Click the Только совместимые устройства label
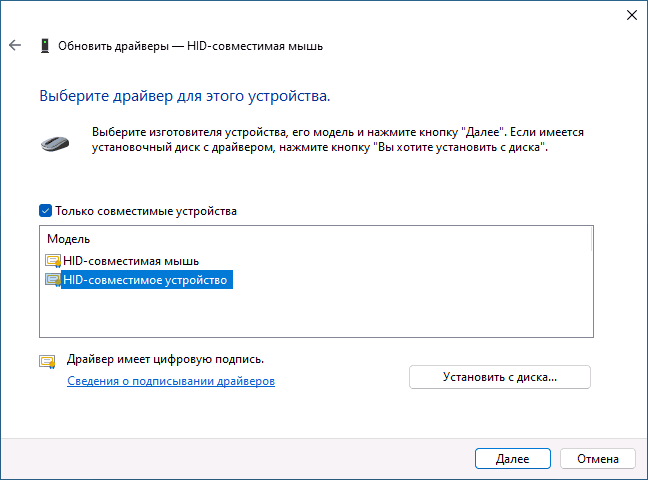 pyautogui.click(x=146, y=211)
